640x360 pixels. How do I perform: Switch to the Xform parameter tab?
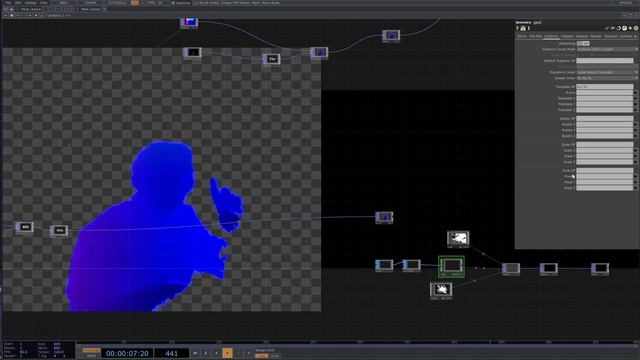[x=522, y=36]
